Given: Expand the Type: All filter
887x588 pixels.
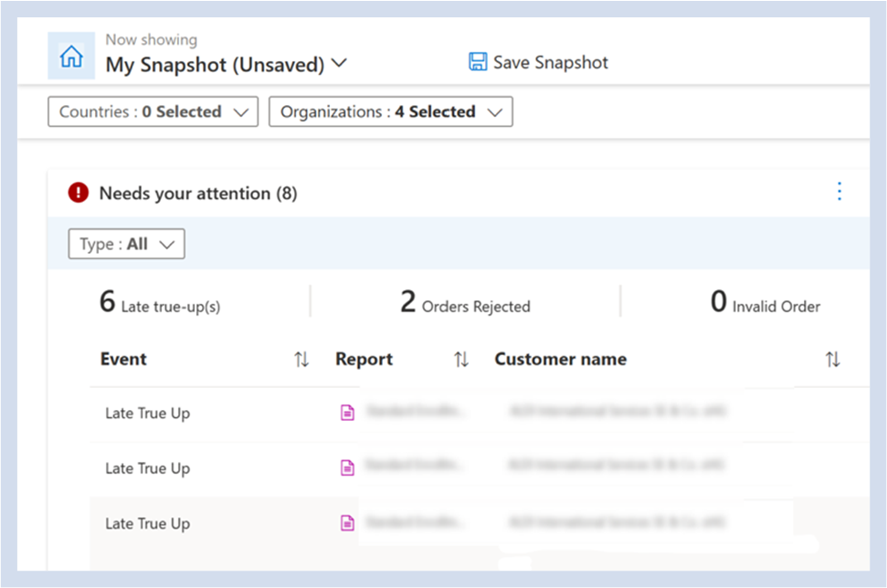Looking at the screenshot, I should [126, 244].
